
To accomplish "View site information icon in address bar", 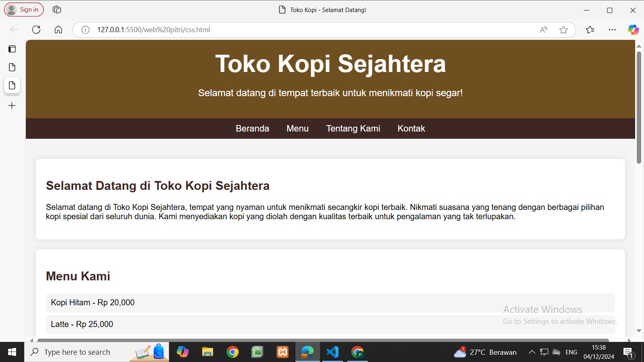I will 85,29.
